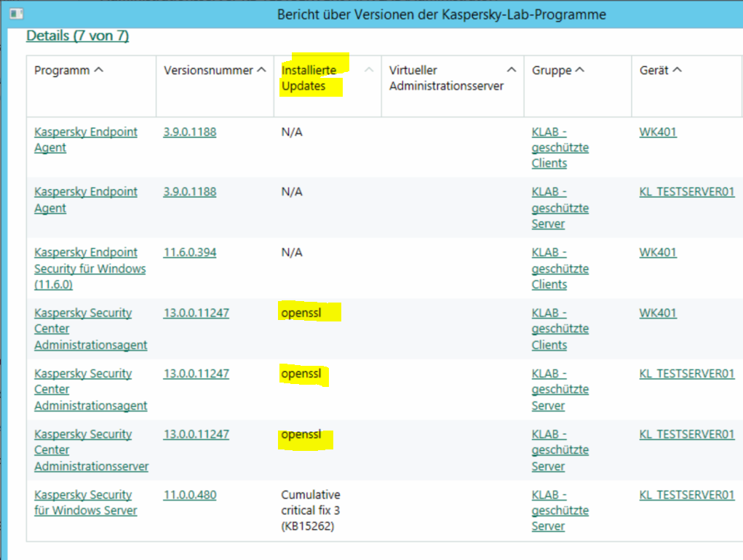
Task: Click version 13.0.0.11247 for Administrationsserver row
Action: pos(196,434)
